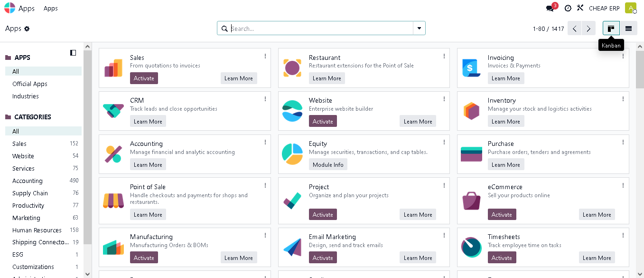Click the Sales app icon
This screenshot has width=644, height=278.
click(113, 68)
